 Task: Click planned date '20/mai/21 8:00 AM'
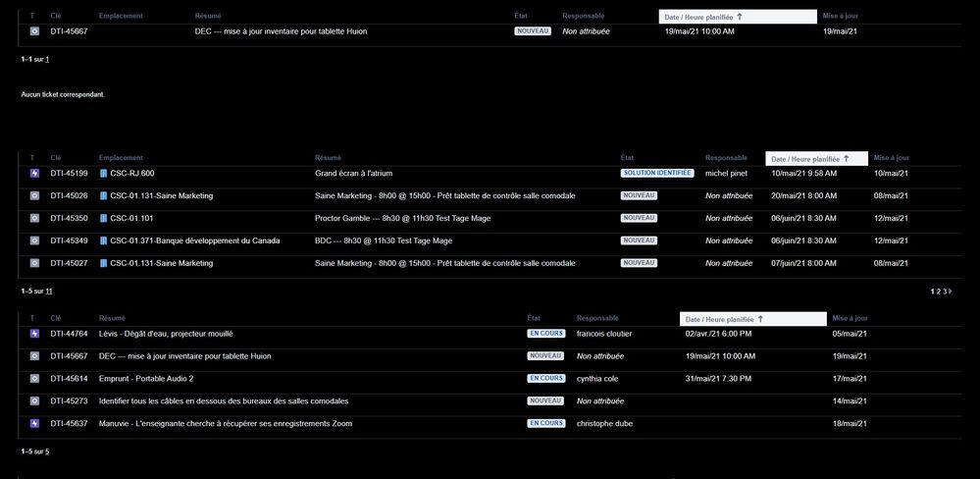(803, 195)
